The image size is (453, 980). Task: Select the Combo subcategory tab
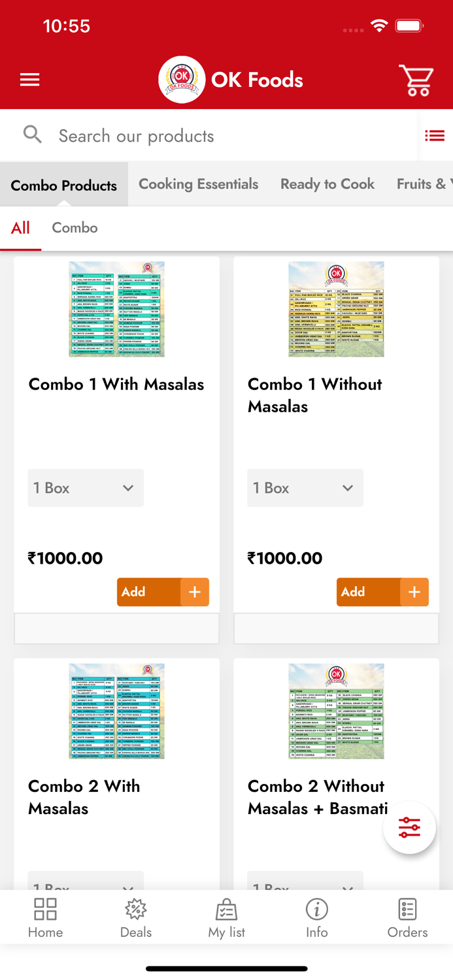click(75, 228)
